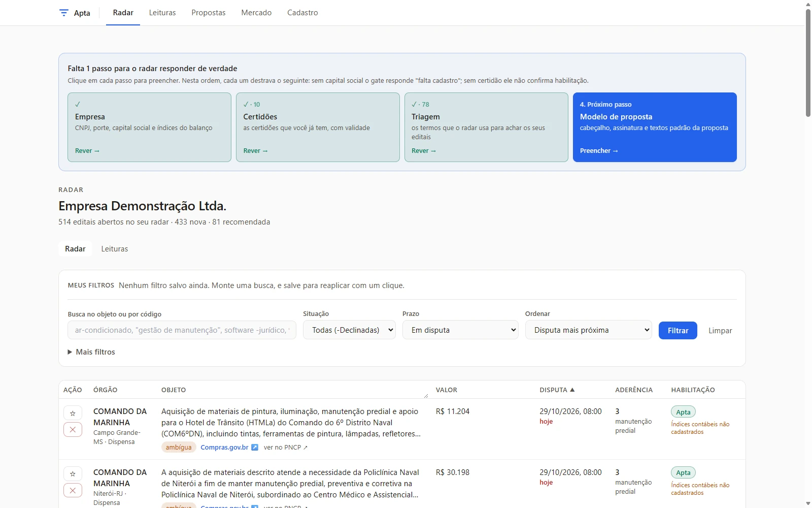Star the Campo Grande-MS Comando da Marinha row

(x=73, y=414)
